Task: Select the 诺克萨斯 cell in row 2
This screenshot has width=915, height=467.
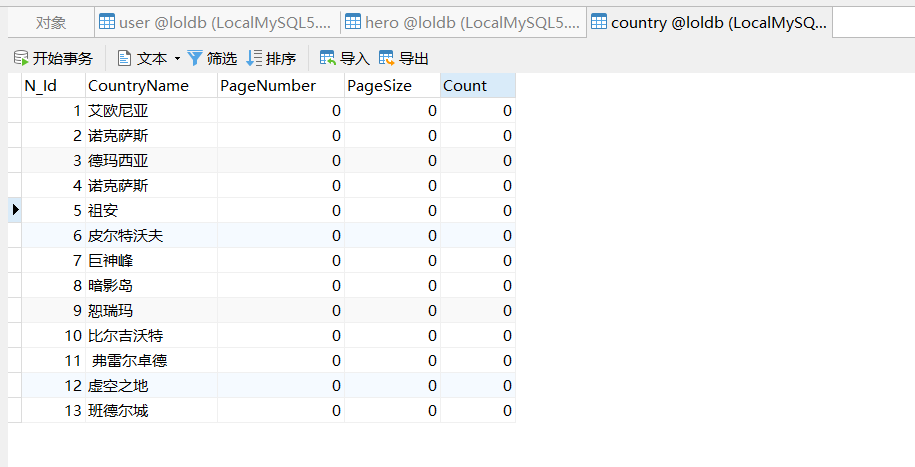Action: coord(152,135)
